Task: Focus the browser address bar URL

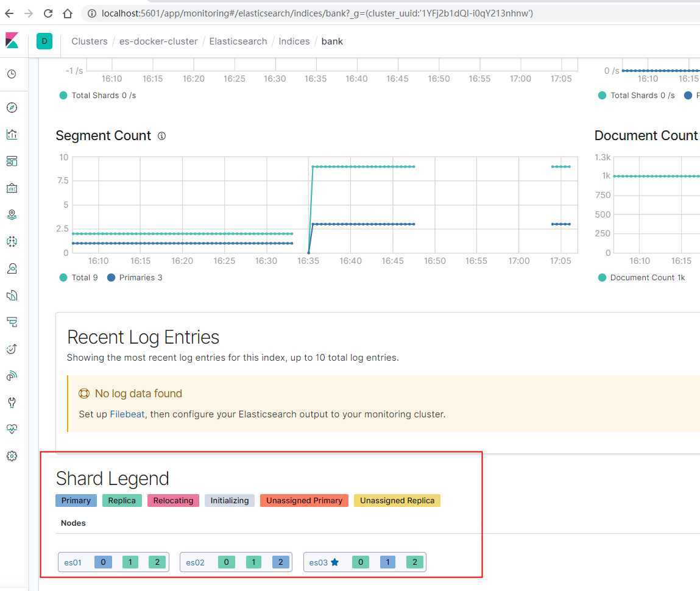Action: [x=317, y=13]
